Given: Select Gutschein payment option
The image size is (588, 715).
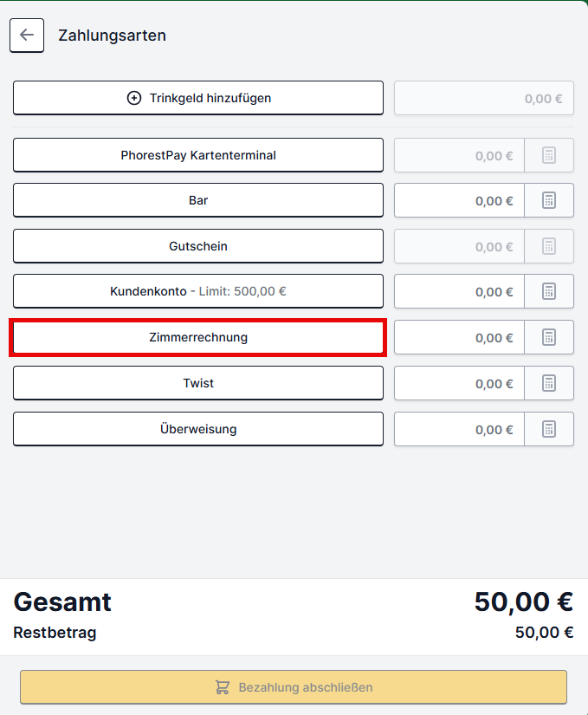Looking at the screenshot, I should (x=198, y=246).
